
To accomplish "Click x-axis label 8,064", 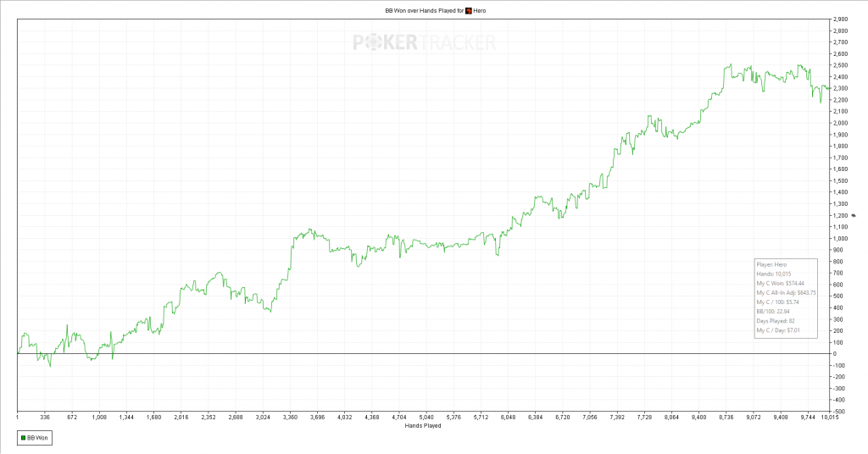I will pyautogui.click(x=671, y=418).
